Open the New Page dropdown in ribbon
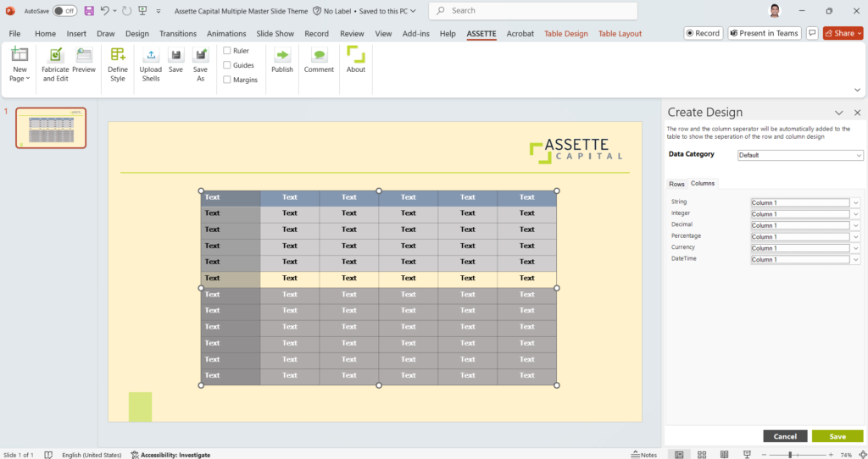Image resolution: width=868 pixels, height=459 pixels. [x=19, y=64]
